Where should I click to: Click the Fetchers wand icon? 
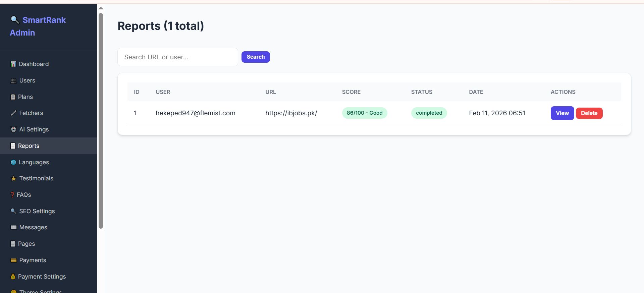click(13, 113)
